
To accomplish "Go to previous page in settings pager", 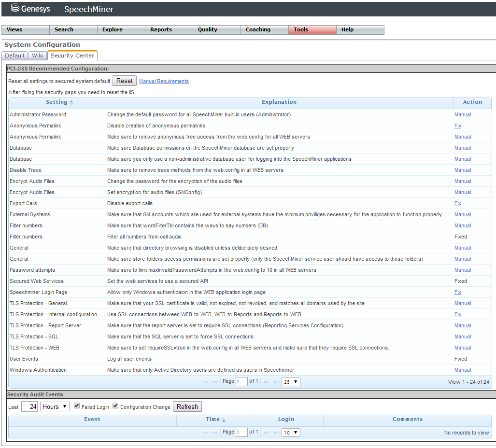I will pyautogui.click(x=214, y=382).
